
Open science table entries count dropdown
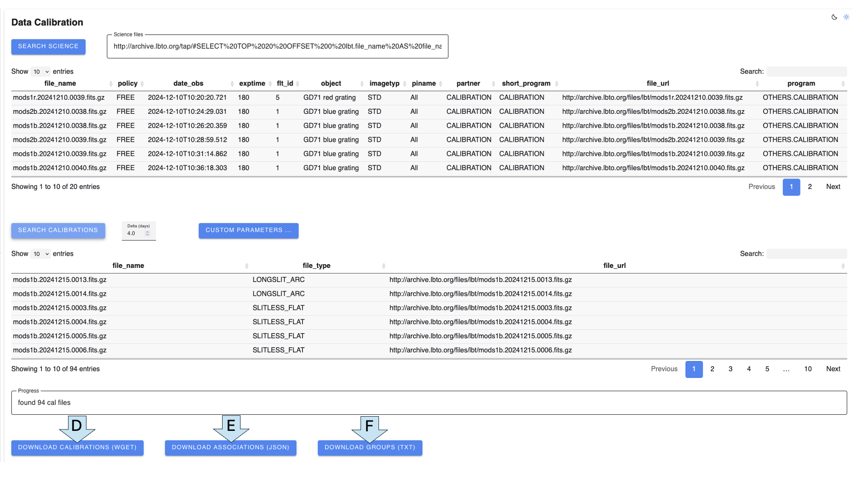point(41,72)
